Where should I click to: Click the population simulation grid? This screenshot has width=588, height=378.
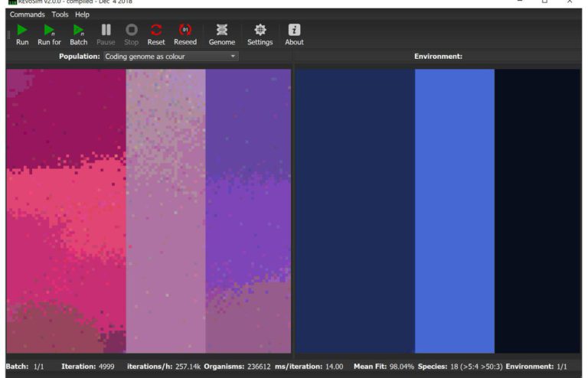(149, 211)
